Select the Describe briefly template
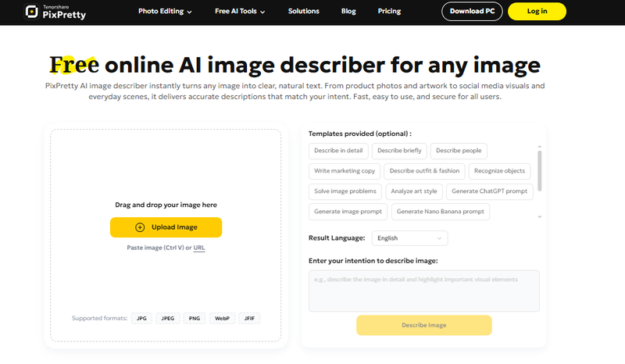 (x=399, y=151)
